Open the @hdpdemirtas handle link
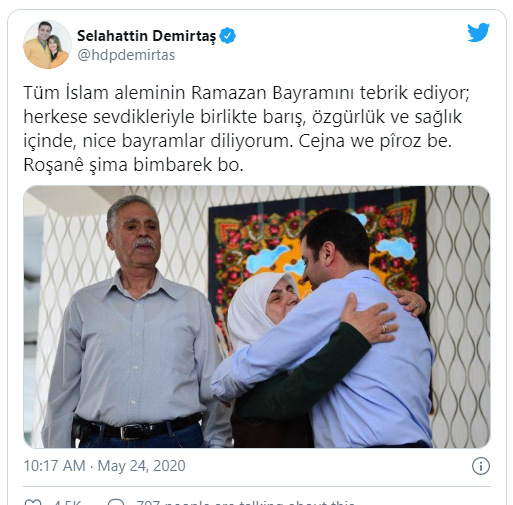The height and width of the screenshot is (505, 513). pyautogui.click(x=126, y=55)
